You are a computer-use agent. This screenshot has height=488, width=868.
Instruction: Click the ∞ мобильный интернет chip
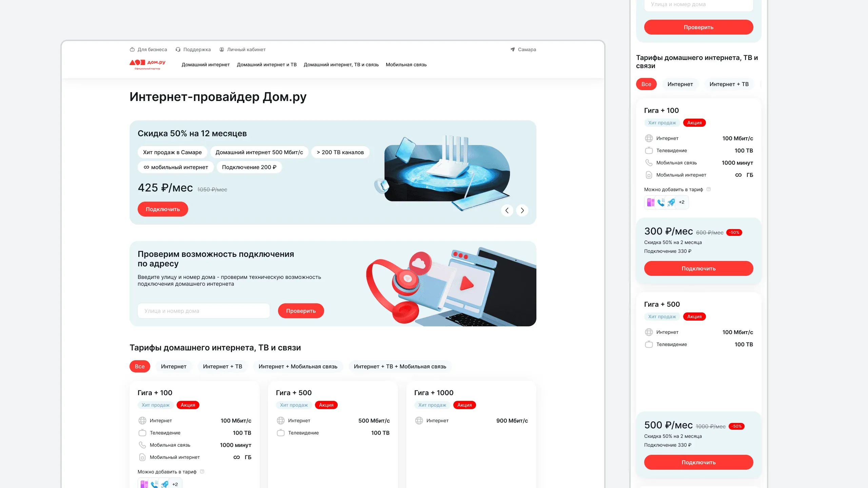[x=176, y=167]
